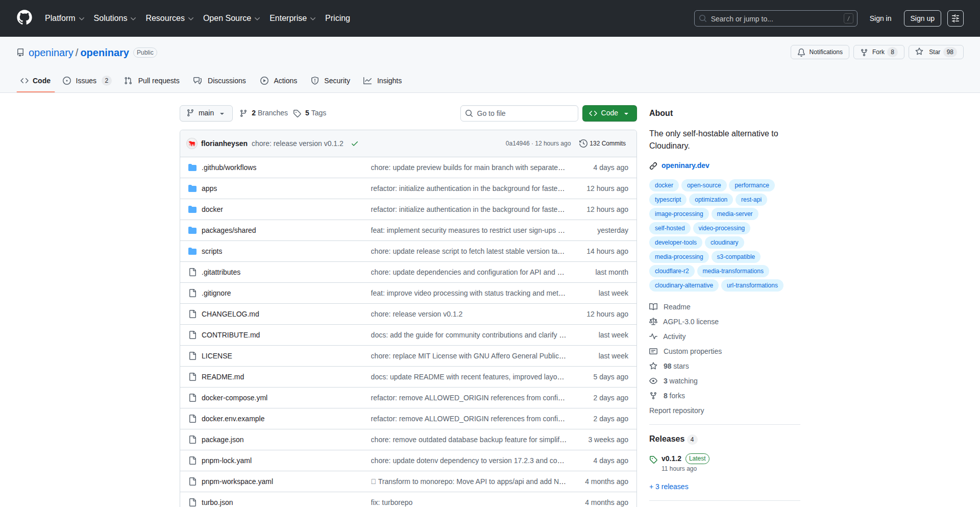Toggle watch notifications for the repo
980x507 pixels.
pos(819,52)
